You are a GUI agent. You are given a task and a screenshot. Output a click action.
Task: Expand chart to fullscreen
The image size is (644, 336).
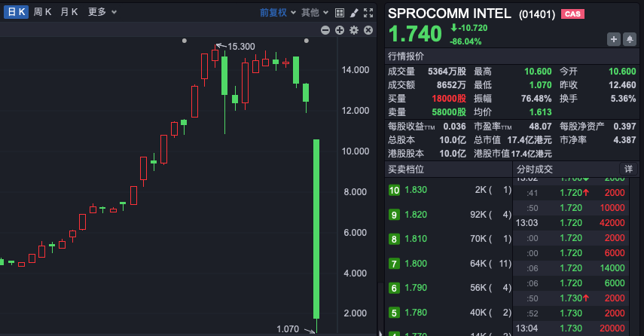click(368, 12)
